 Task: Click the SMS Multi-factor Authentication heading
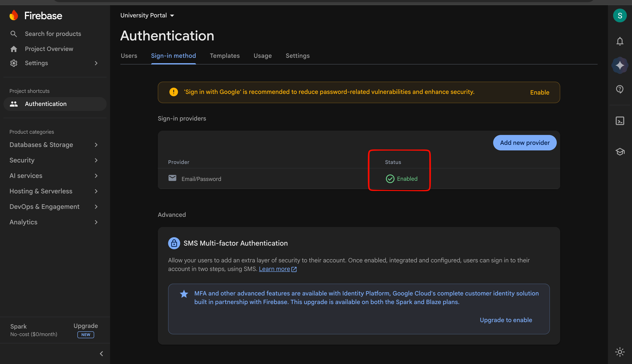click(x=236, y=243)
